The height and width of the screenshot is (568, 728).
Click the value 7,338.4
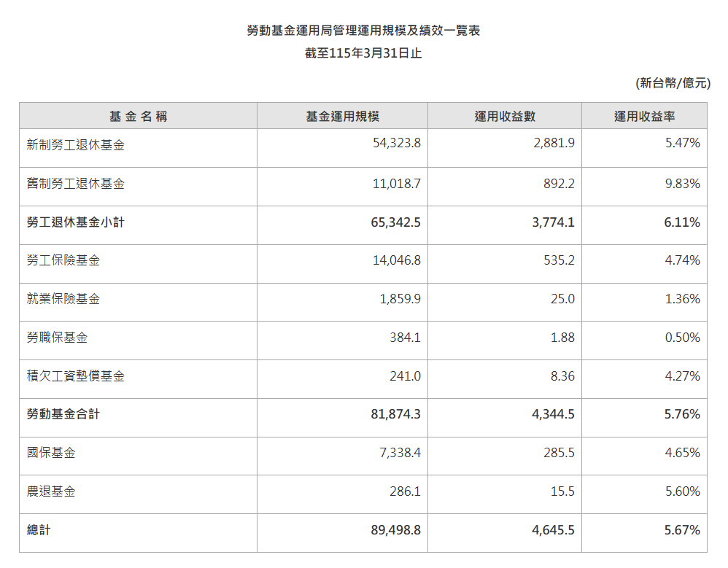pyautogui.click(x=400, y=453)
